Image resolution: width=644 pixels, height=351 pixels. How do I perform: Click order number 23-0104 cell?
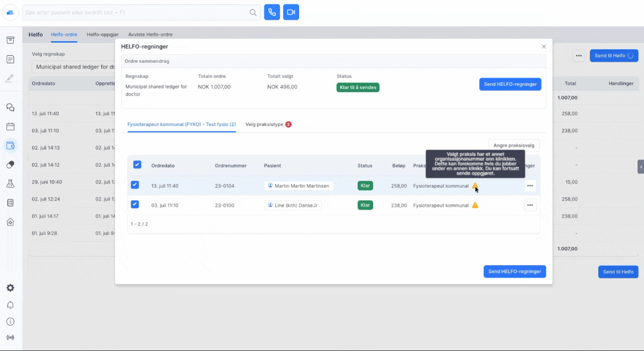[x=224, y=186]
